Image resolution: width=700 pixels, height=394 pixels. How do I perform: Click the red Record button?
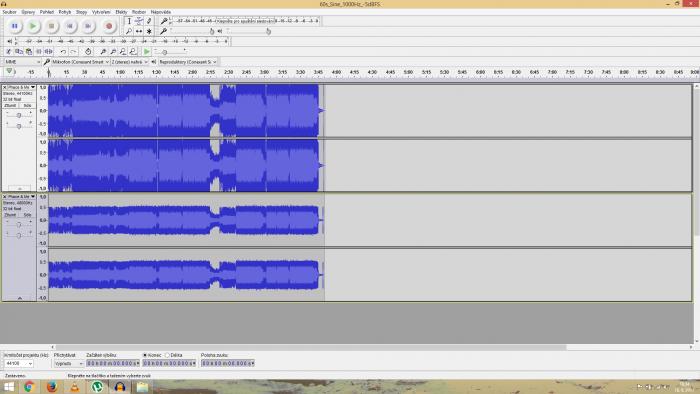pos(109,26)
